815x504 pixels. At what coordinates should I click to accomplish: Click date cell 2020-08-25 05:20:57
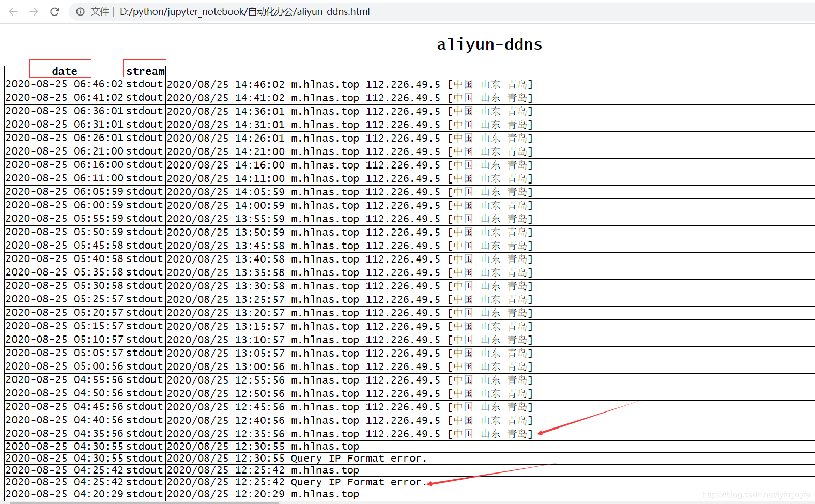tap(65, 313)
